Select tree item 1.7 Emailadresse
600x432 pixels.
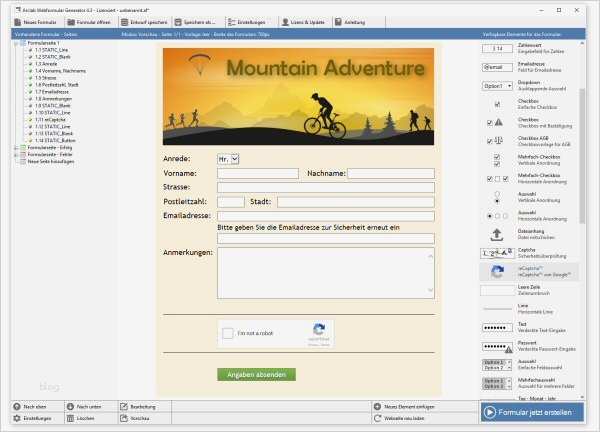pos(52,92)
